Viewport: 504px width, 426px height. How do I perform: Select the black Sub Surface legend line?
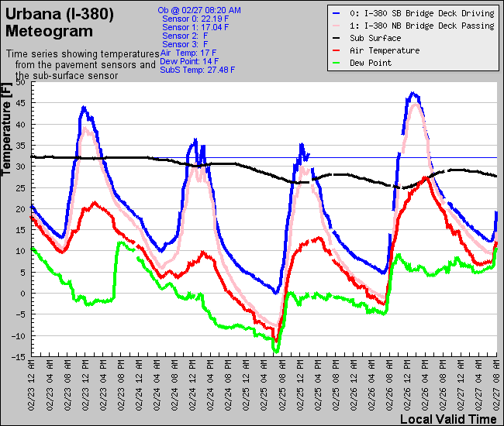tap(337, 38)
